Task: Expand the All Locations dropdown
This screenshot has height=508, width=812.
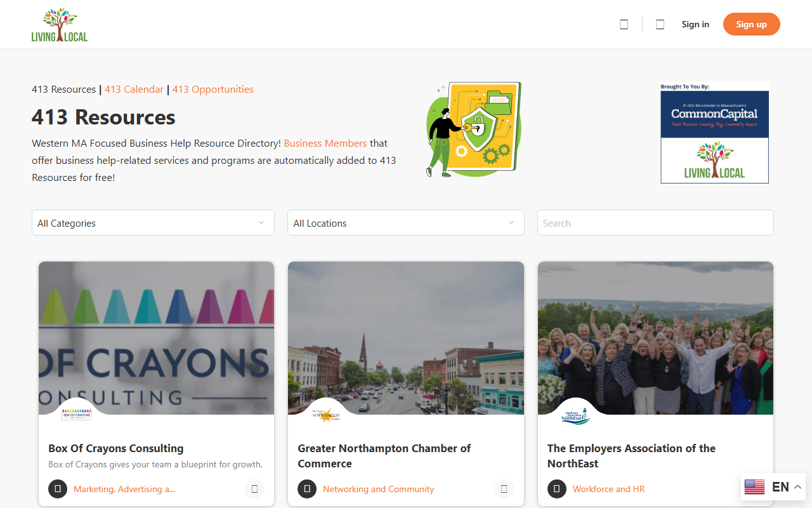Action: pyautogui.click(x=406, y=223)
